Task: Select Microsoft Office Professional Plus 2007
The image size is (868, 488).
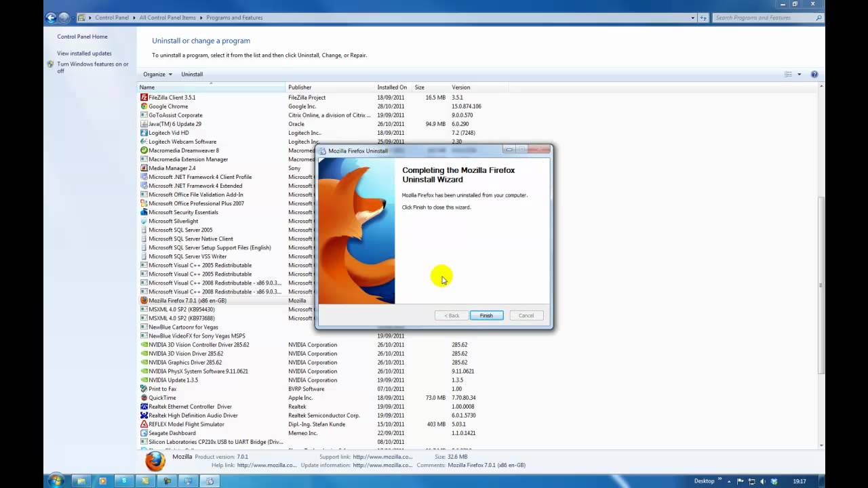Action: point(196,203)
